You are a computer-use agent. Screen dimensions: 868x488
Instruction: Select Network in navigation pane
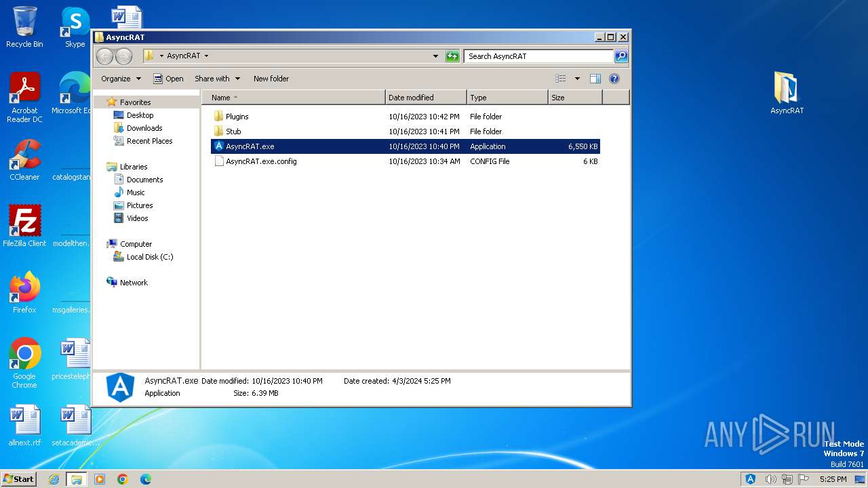(134, 283)
